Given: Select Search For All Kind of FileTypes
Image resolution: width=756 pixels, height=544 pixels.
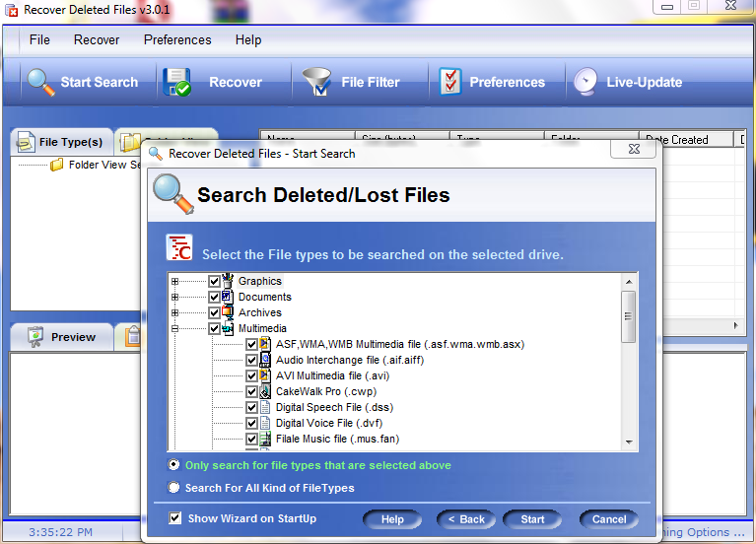Looking at the screenshot, I should point(173,488).
